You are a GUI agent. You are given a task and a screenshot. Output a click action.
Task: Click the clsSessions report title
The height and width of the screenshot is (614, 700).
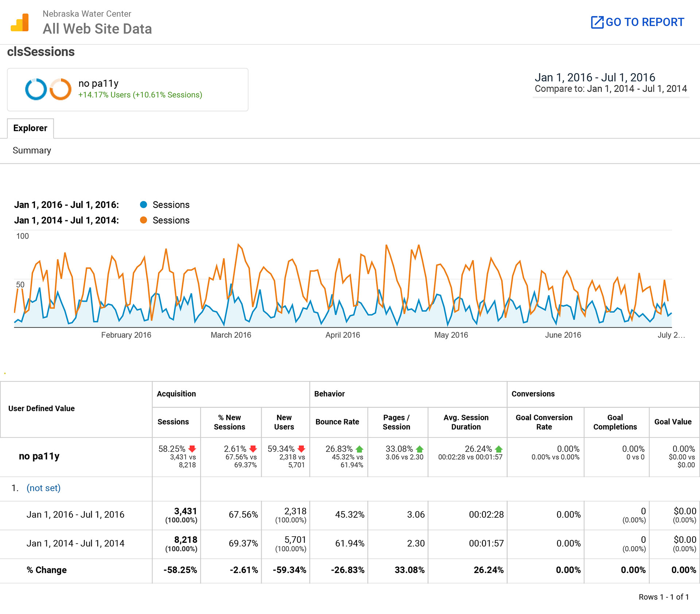pyautogui.click(x=41, y=52)
